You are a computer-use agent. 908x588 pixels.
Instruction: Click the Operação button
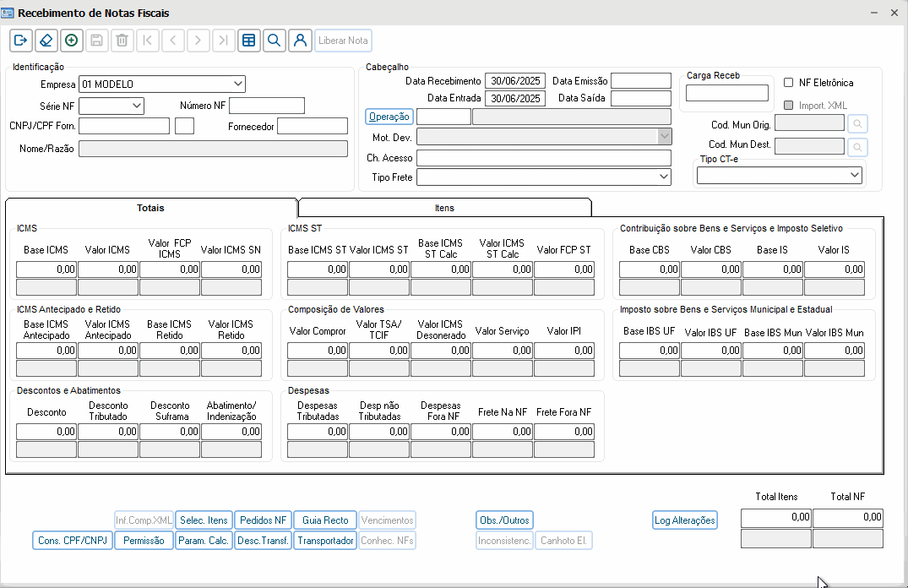click(x=389, y=117)
